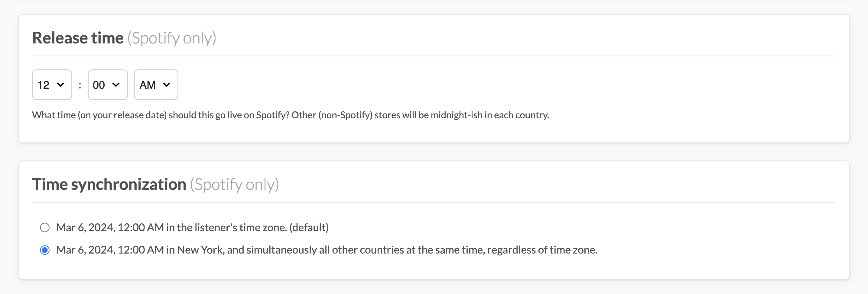Select the New York simultaneous release radio button
The width and height of the screenshot is (868, 294).
(x=45, y=250)
